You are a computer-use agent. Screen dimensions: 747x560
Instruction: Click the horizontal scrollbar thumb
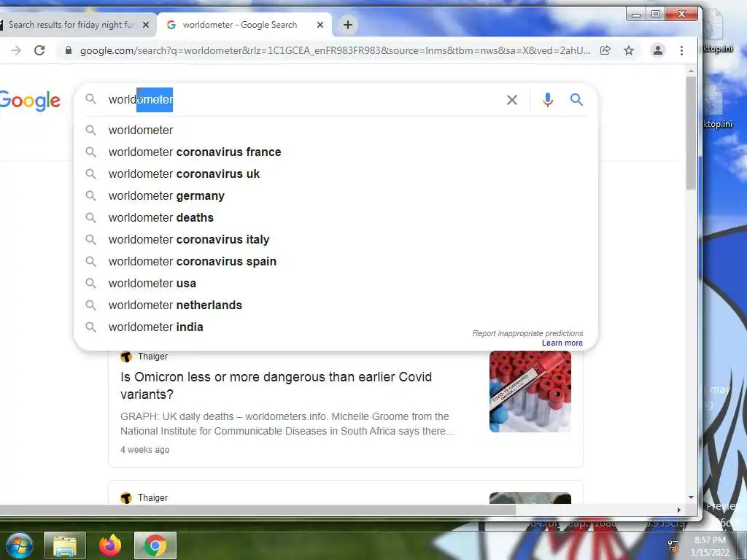pyautogui.click(x=258, y=510)
